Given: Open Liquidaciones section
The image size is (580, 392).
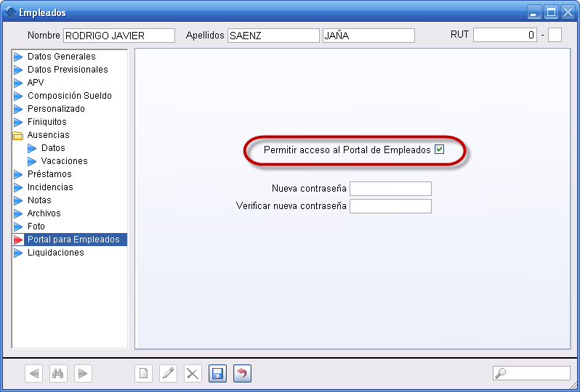Looking at the screenshot, I should tap(56, 253).
